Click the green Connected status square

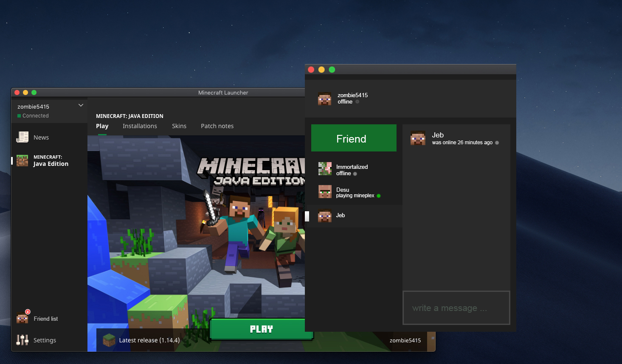[x=19, y=116]
